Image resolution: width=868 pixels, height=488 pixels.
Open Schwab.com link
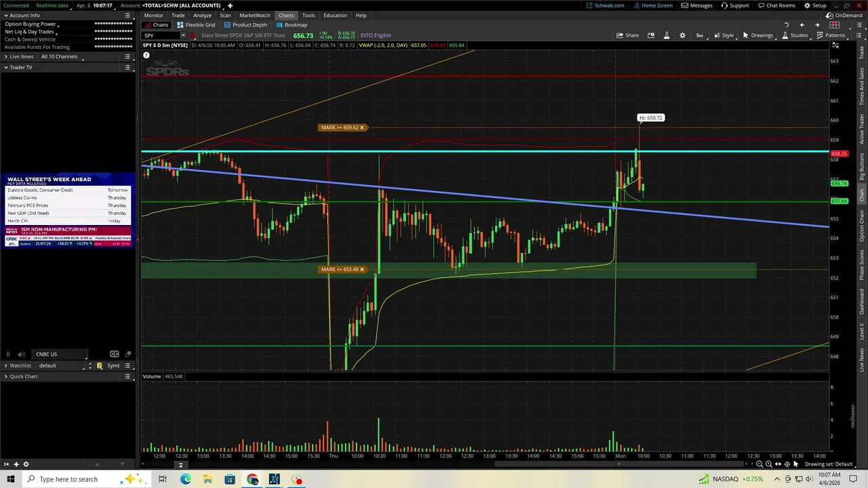click(x=606, y=5)
